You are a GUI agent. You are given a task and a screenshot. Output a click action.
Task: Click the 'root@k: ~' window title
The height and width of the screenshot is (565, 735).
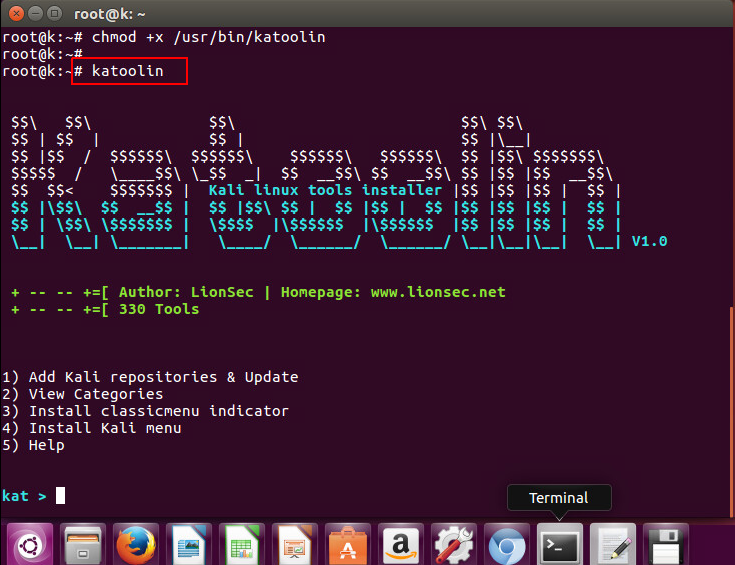tap(110, 14)
